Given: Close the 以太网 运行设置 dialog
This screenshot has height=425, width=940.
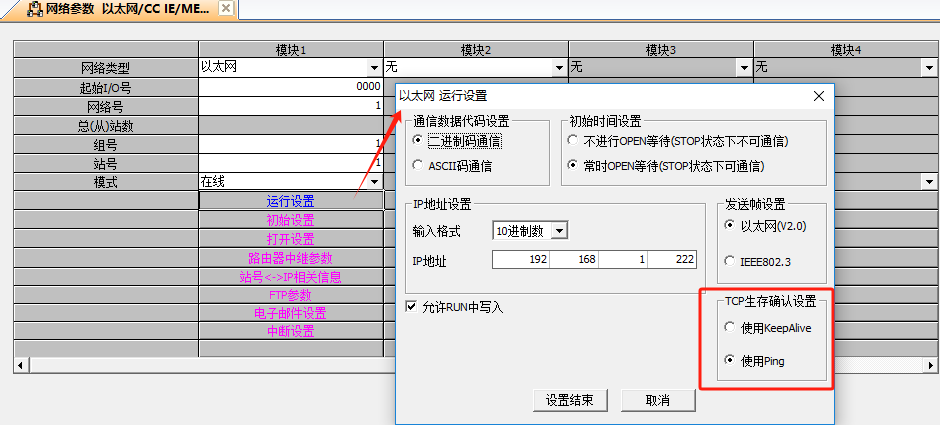Looking at the screenshot, I should 819,96.
